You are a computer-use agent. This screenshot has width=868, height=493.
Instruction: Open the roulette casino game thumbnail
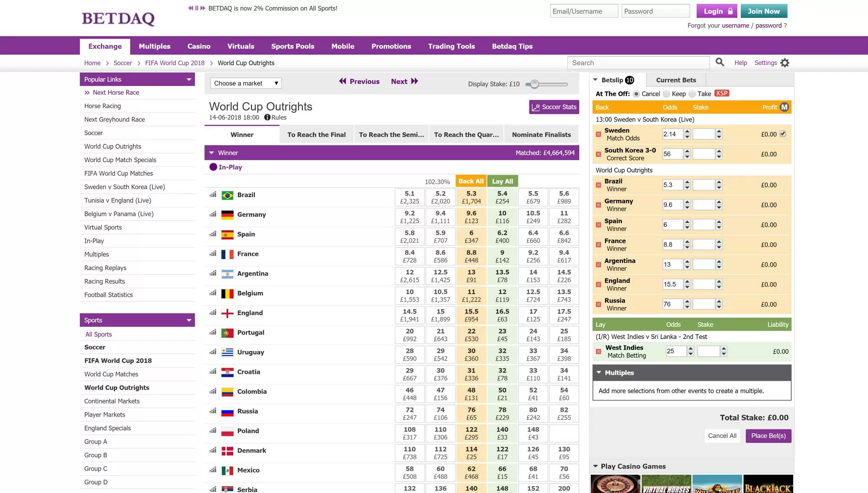(x=615, y=484)
